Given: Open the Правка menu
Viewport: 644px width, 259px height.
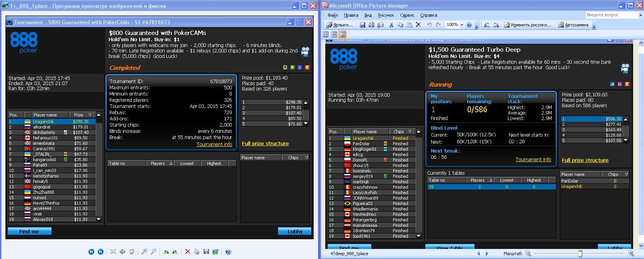Looking at the screenshot, I should click(x=351, y=15).
